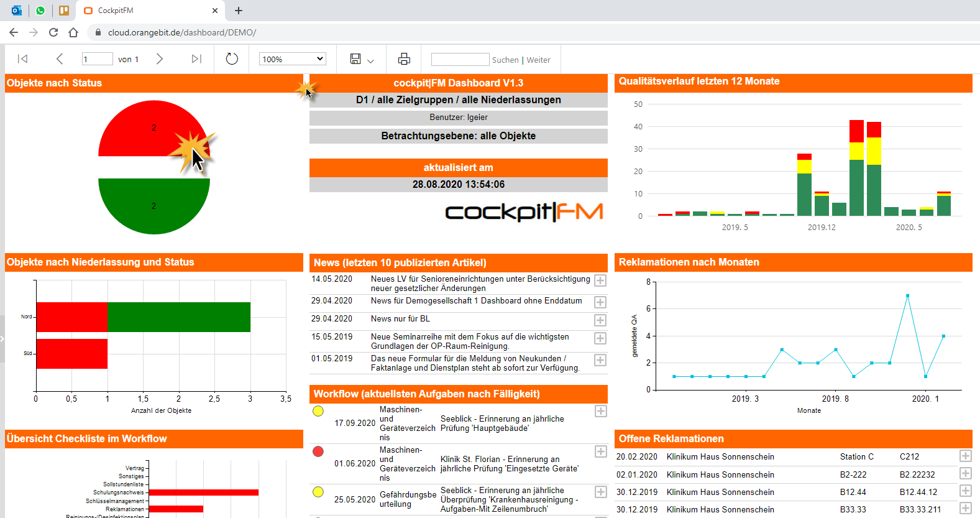This screenshot has height=518, width=980.
Task: Jump to last report page
Action: pos(196,59)
